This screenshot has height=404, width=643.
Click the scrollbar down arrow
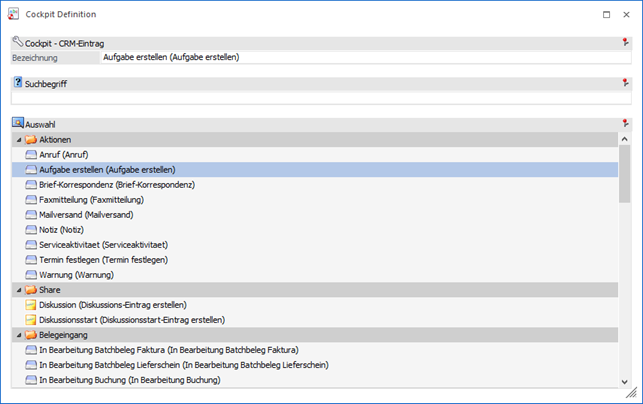pos(625,381)
